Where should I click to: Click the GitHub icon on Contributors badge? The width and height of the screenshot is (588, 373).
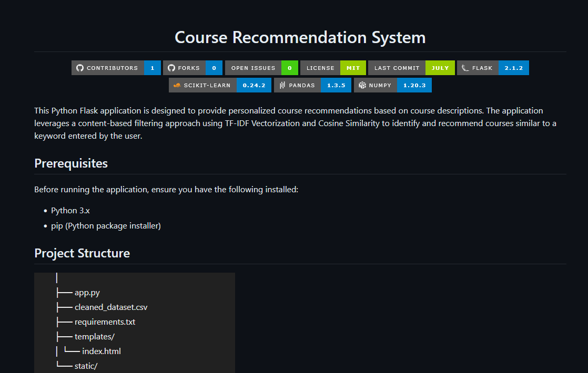click(80, 68)
